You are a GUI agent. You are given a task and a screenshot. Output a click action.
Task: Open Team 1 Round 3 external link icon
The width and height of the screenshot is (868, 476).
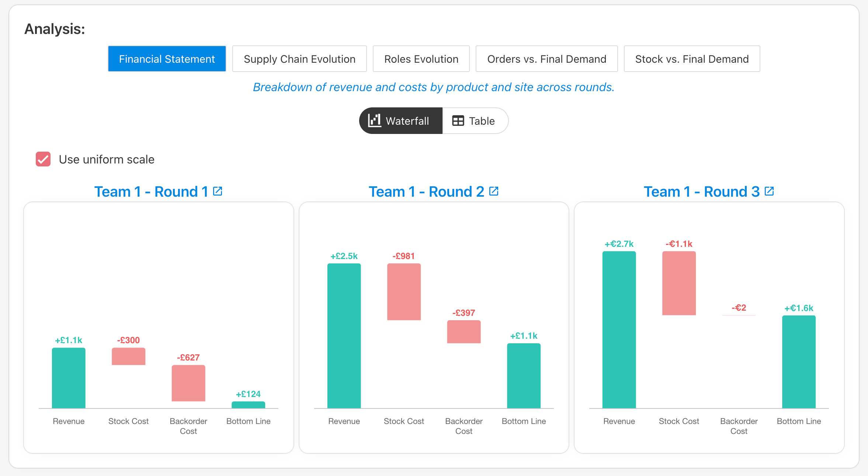pos(769,191)
